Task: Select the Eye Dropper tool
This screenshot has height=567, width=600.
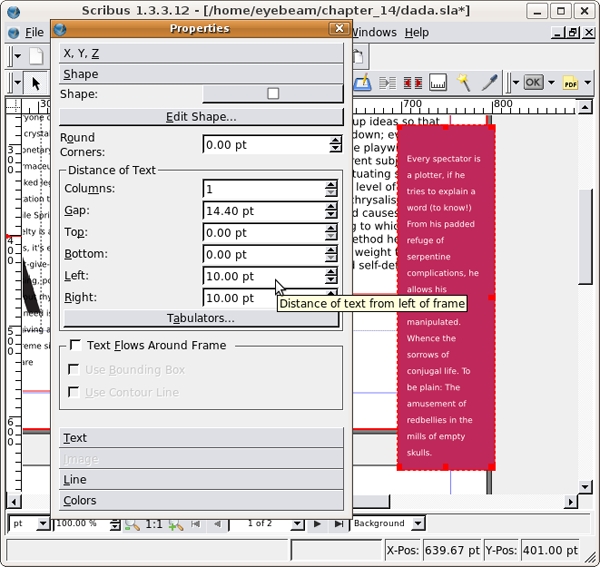Action: click(489, 83)
